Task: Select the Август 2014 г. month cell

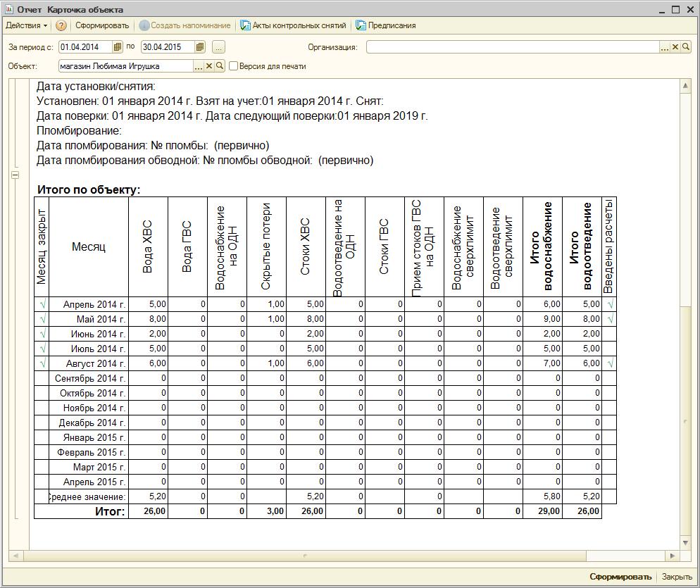Action: pyautogui.click(x=89, y=363)
